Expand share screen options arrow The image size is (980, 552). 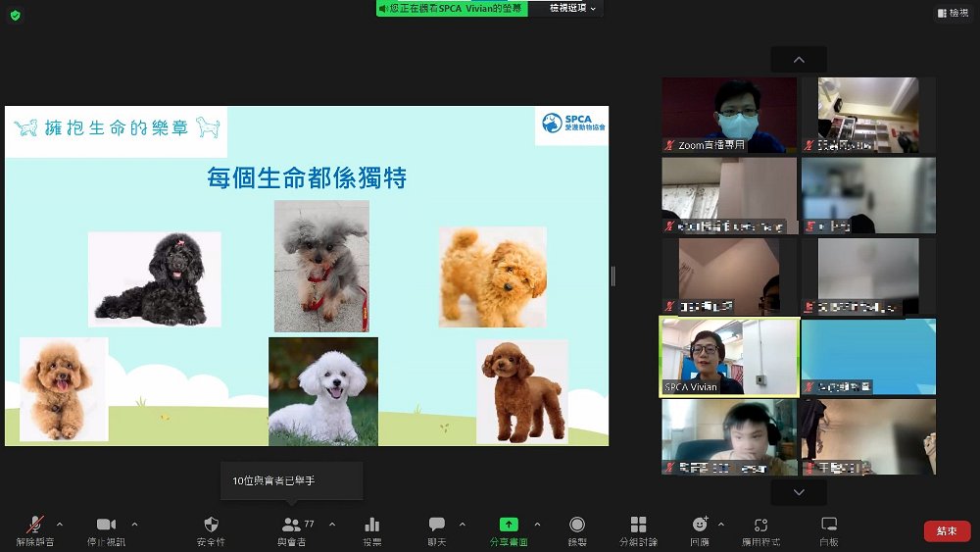(536, 524)
